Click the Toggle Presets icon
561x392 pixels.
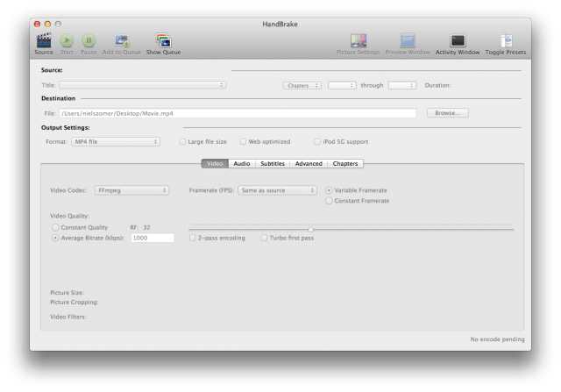pos(506,40)
